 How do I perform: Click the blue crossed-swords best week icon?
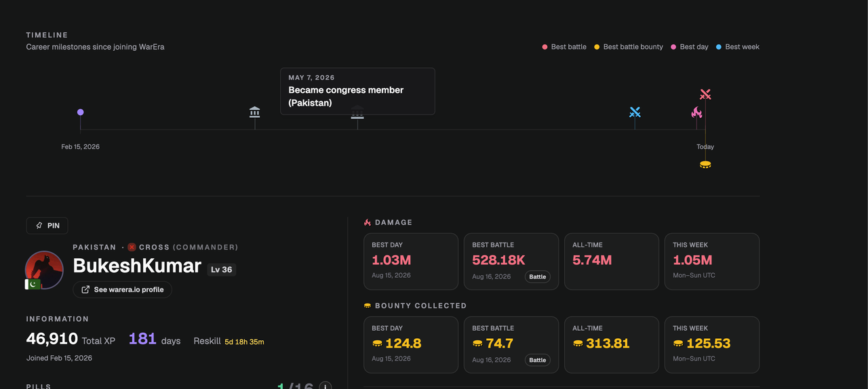click(x=635, y=112)
